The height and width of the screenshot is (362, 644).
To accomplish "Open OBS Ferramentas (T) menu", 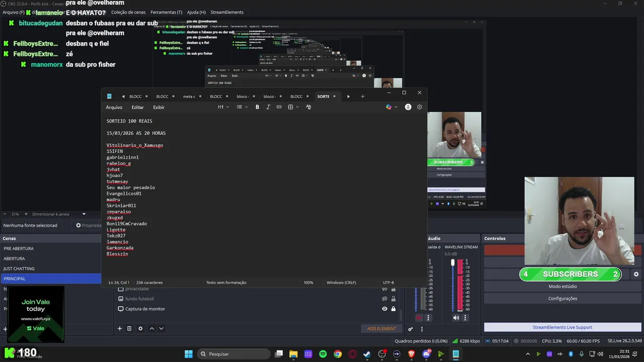I will pyautogui.click(x=167, y=12).
